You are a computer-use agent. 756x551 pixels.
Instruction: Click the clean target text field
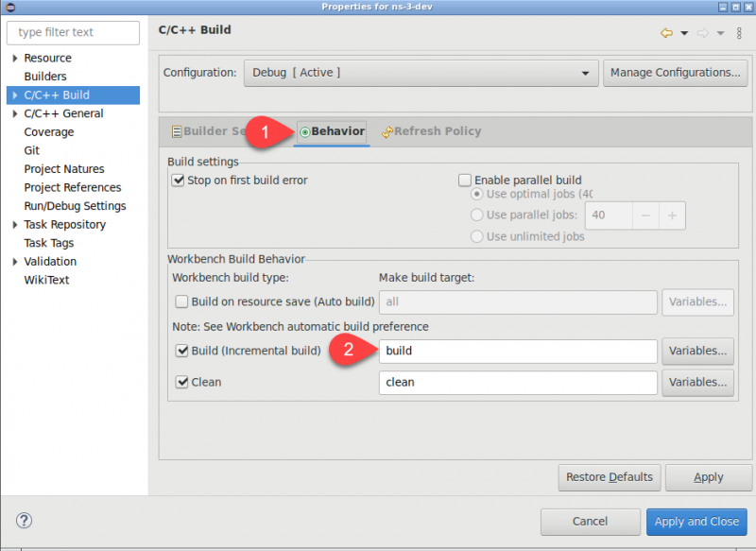pos(518,383)
